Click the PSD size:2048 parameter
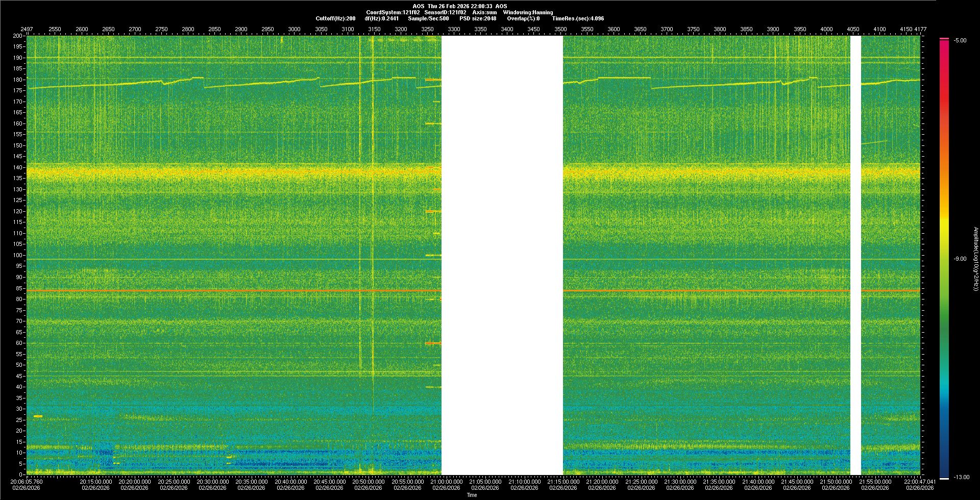 478,18
